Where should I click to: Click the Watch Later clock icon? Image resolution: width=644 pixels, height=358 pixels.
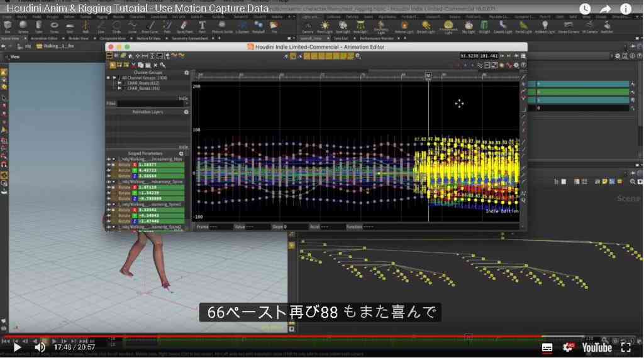(x=585, y=9)
